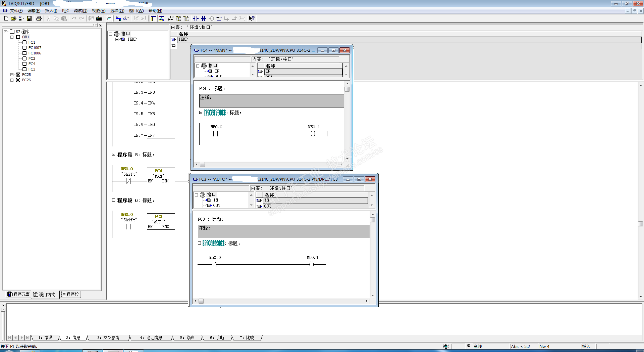Open the 6: 诊断 output tab

coord(217,338)
